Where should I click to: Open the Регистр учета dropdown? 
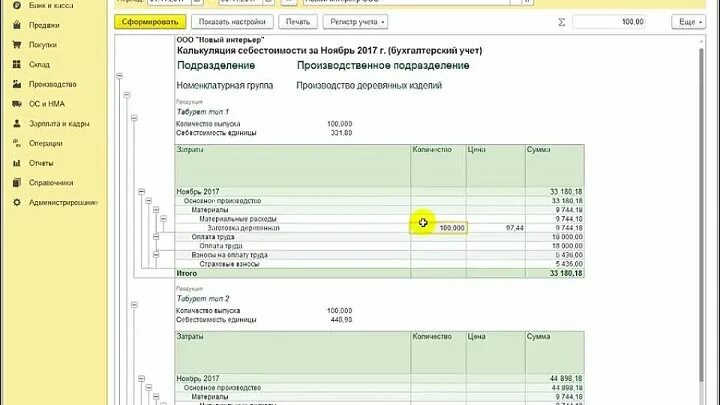click(x=355, y=22)
